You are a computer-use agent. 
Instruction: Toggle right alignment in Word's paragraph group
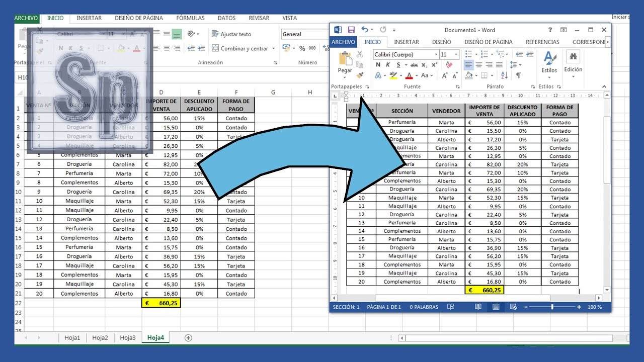[x=489, y=65]
